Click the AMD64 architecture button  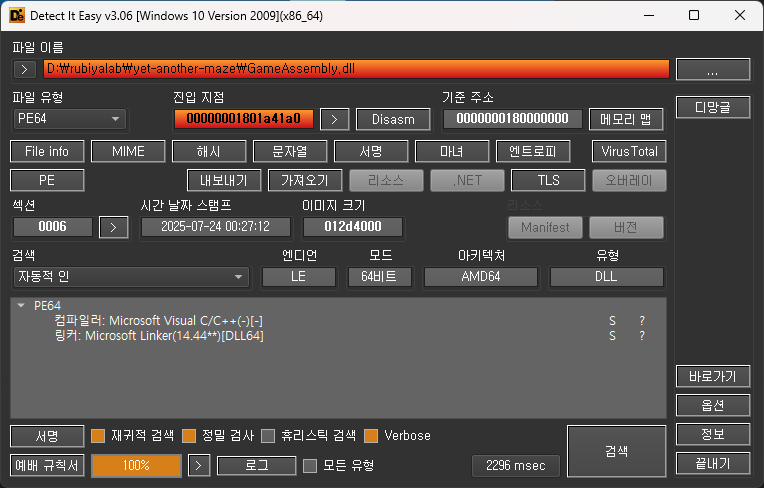[x=481, y=277]
